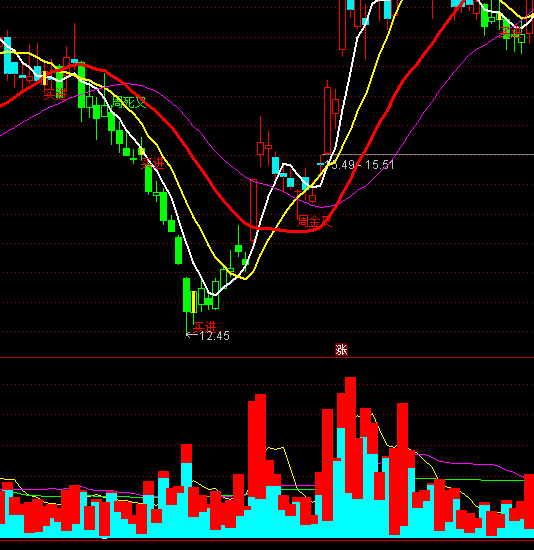Select the yellow candle above the top-left 买进 label

(x=45, y=78)
